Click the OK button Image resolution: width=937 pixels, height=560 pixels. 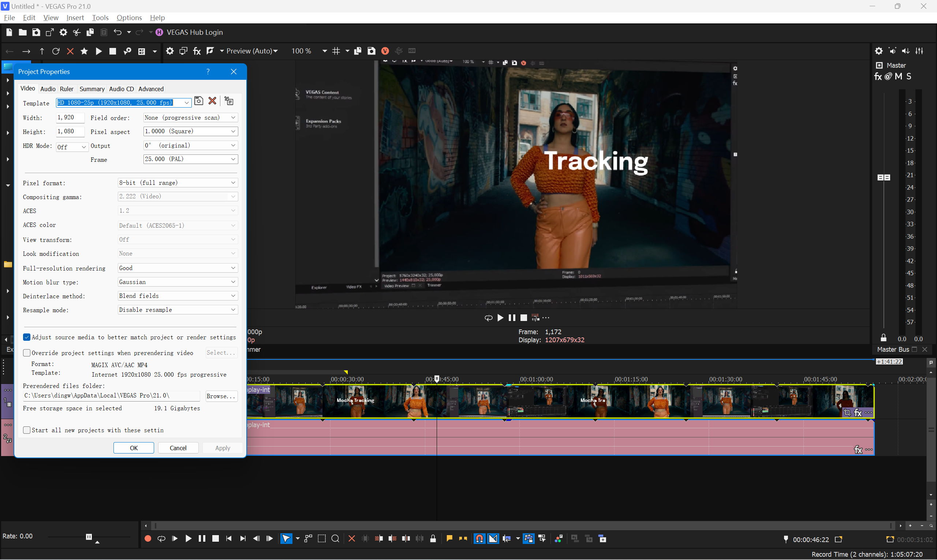tap(134, 448)
